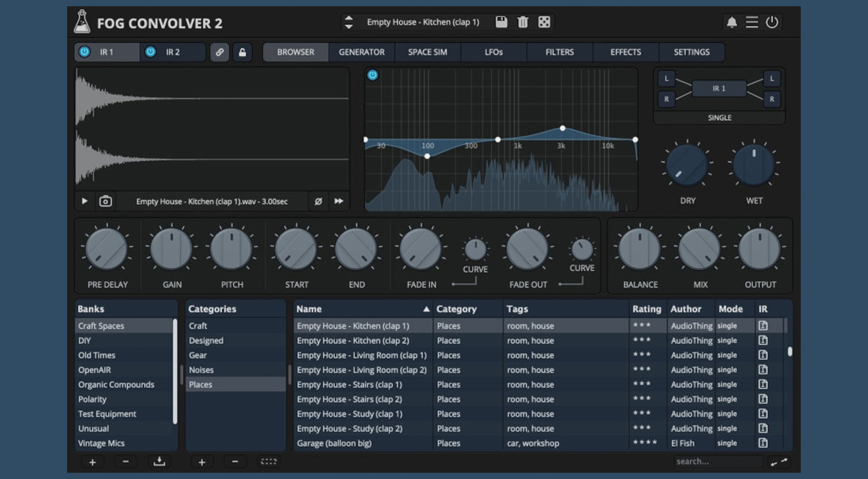
Task: Click the dotted rectangle icon under Categories
Action: (269, 462)
